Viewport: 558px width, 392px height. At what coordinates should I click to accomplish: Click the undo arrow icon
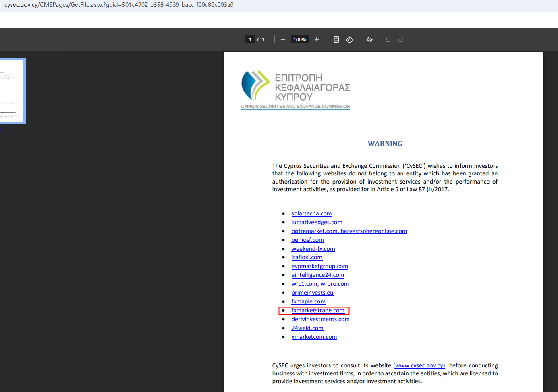tap(388, 39)
